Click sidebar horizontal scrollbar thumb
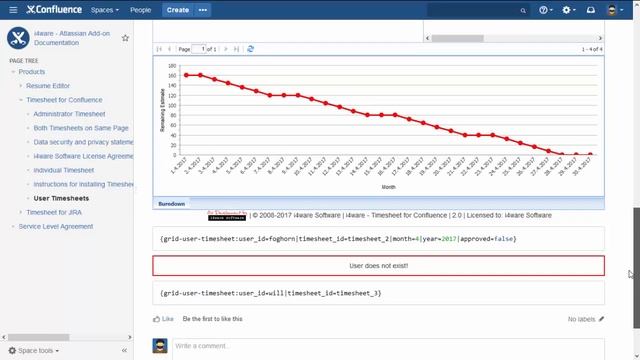 (x=39, y=337)
